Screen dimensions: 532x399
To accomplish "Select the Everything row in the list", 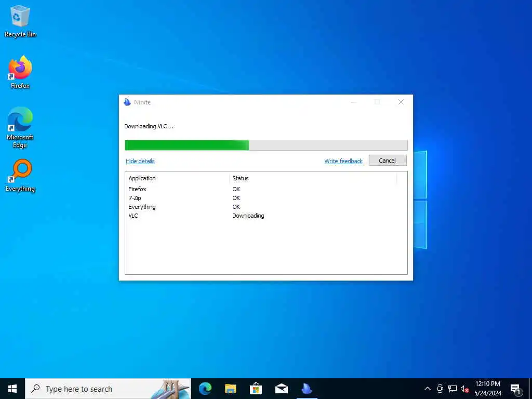I will [x=266, y=207].
